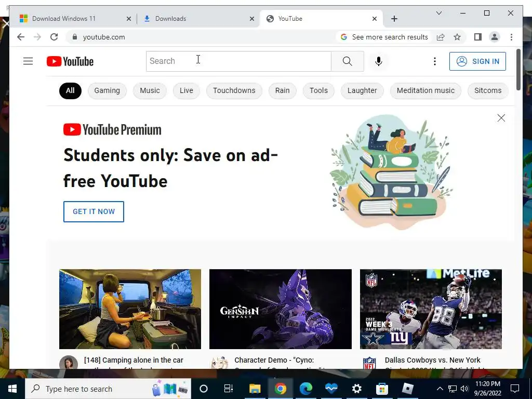Select the Live filter chip
This screenshot has height=399, width=532.
187,90
